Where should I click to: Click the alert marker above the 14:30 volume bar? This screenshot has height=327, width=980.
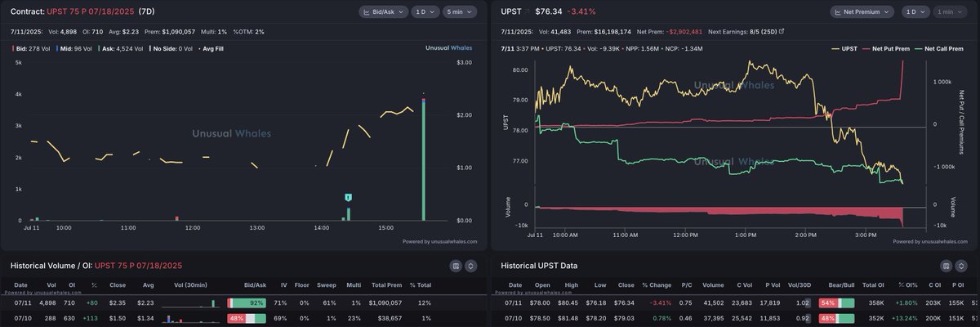[349, 197]
